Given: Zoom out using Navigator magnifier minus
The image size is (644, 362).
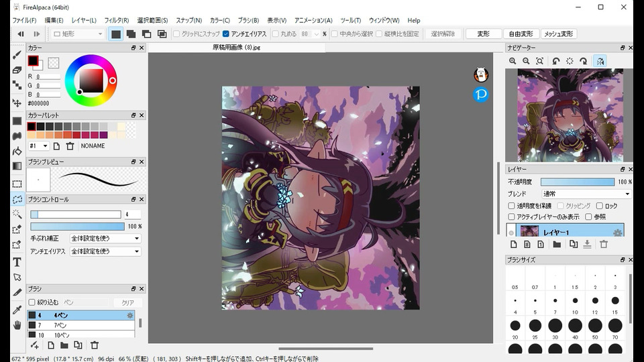Looking at the screenshot, I should [x=526, y=61].
